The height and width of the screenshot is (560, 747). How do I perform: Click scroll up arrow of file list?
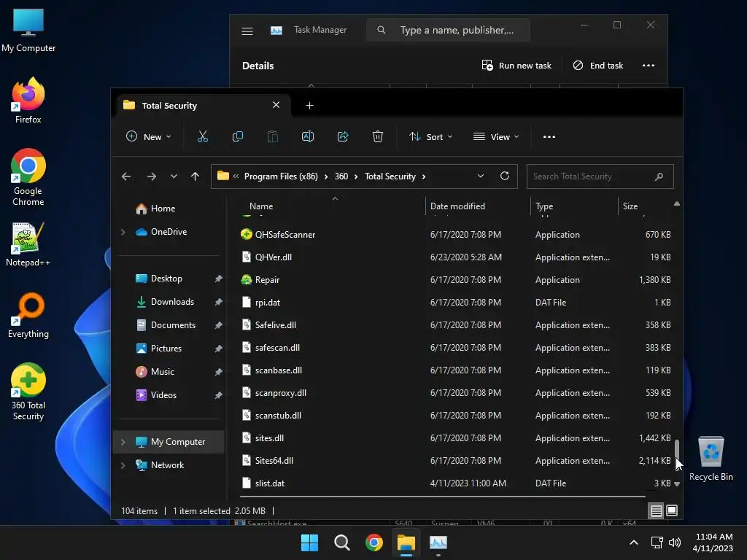676,204
